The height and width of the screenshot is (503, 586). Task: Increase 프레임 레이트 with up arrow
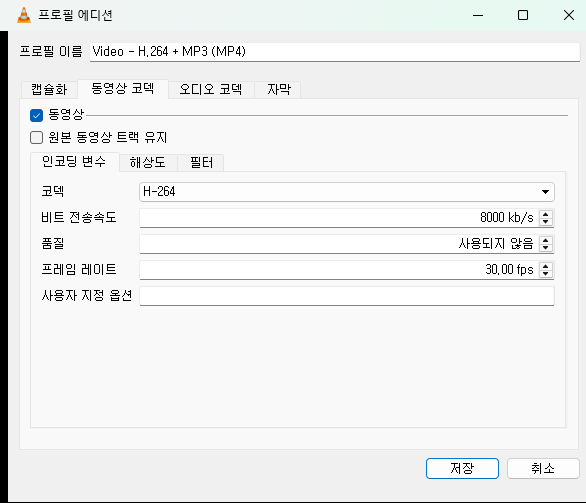point(546,266)
